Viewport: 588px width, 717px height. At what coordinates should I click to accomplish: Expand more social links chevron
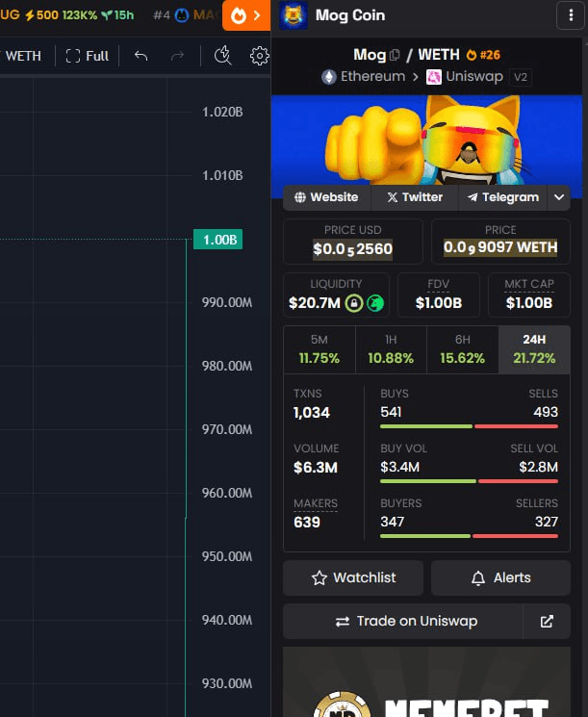tap(559, 197)
